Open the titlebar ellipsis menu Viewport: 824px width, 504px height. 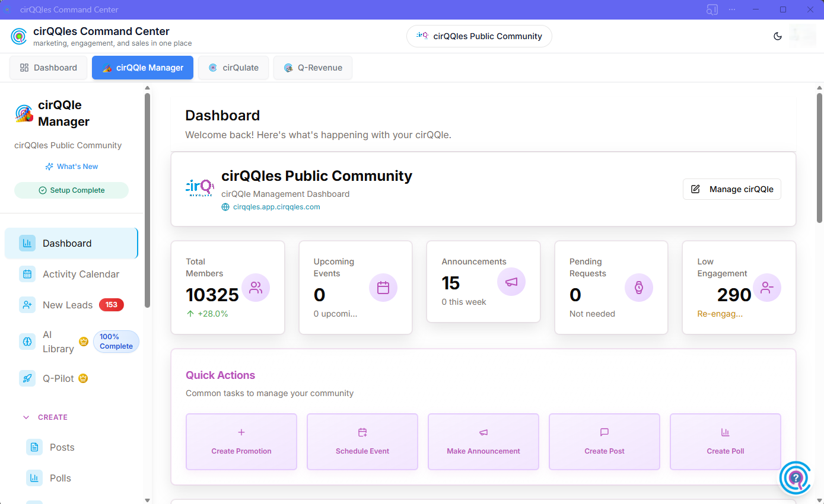[731, 9]
